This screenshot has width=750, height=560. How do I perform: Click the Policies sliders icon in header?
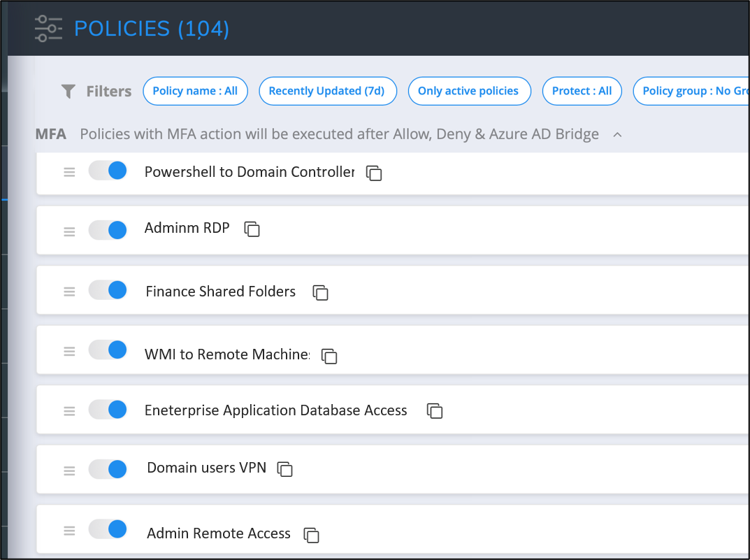[x=48, y=29]
